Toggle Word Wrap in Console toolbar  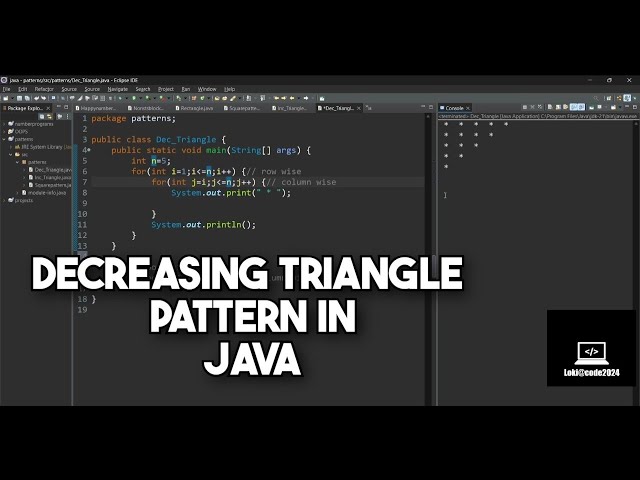565,107
